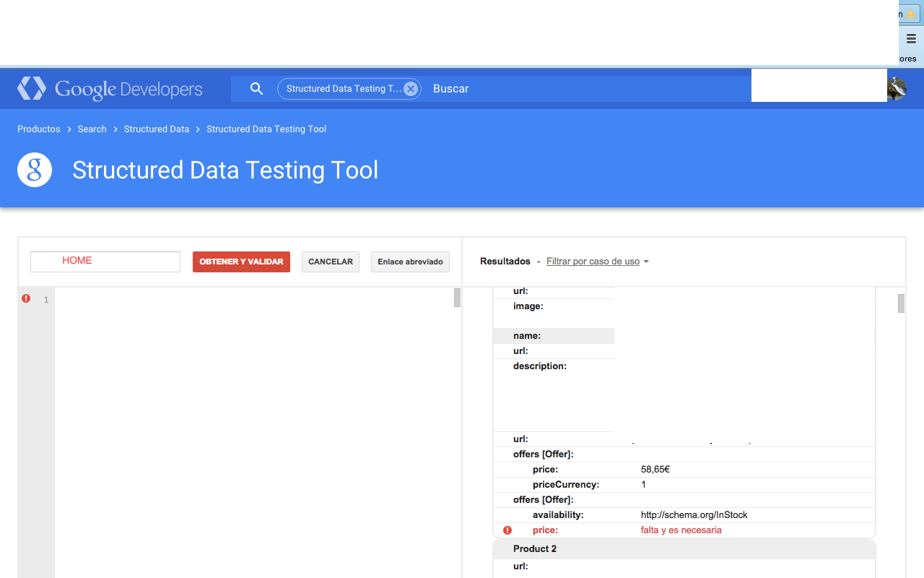Click the description: property label
This screenshot has height=578, width=924.
point(540,366)
